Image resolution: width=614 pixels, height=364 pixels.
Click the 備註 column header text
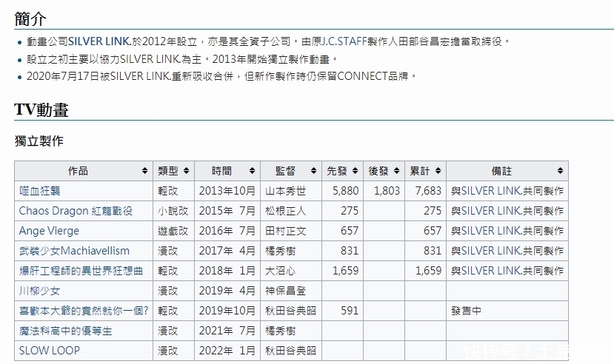(501, 171)
